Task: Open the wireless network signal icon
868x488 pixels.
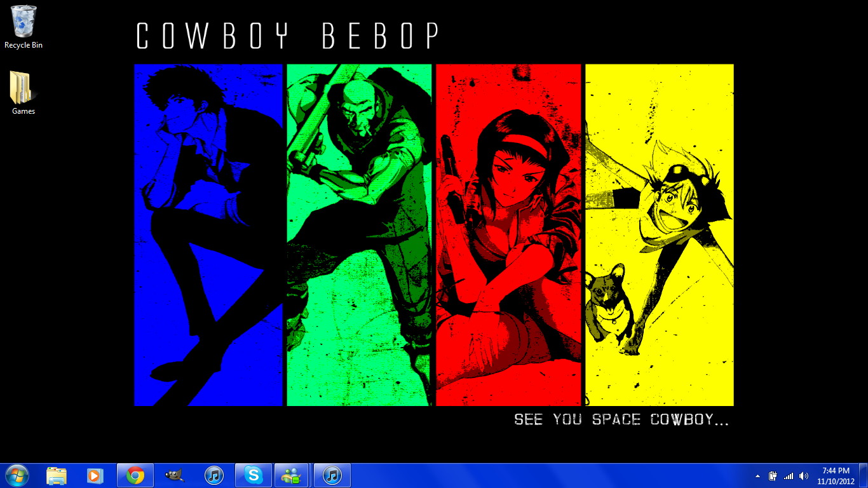Action: [x=789, y=476]
